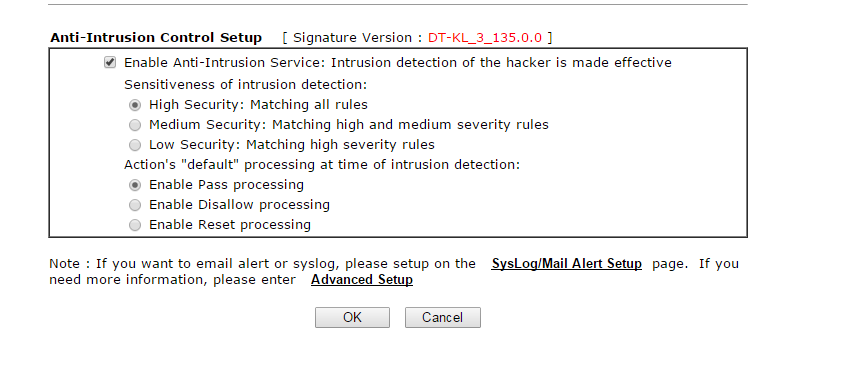This screenshot has height=372, width=865.
Task: Pick Enable Reset processing radio button
Action: (x=135, y=225)
